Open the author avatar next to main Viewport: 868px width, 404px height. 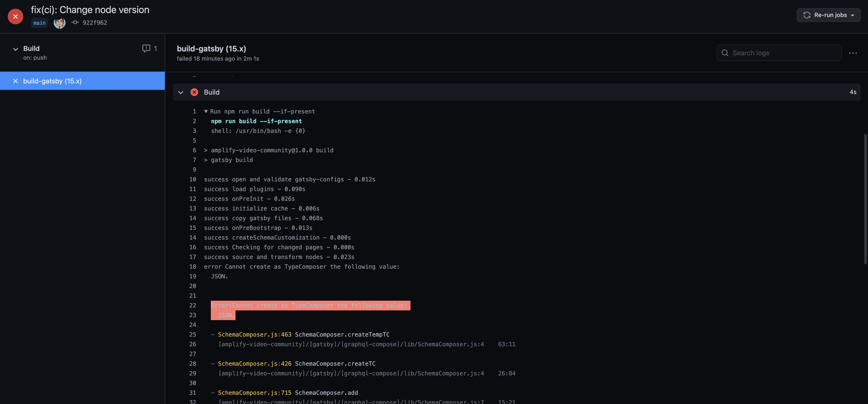pyautogui.click(x=60, y=23)
